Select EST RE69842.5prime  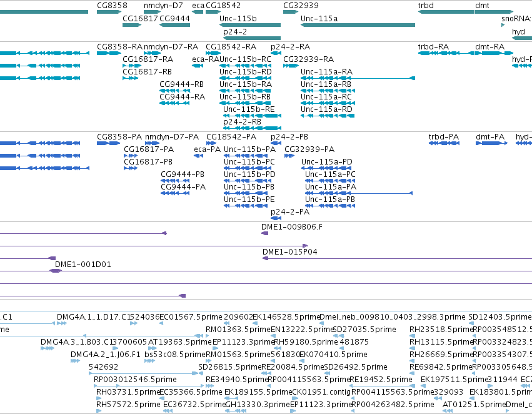click(x=412, y=373)
